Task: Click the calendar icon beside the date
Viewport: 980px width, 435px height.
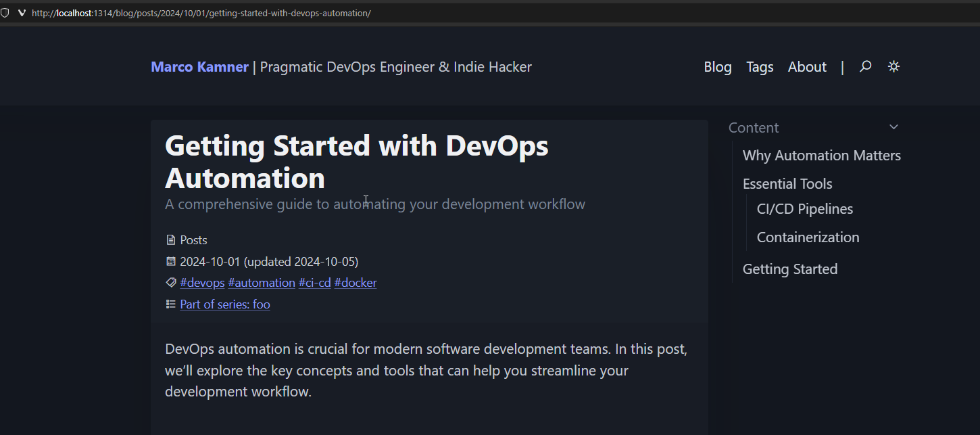Action: pyautogui.click(x=170, y=262)
